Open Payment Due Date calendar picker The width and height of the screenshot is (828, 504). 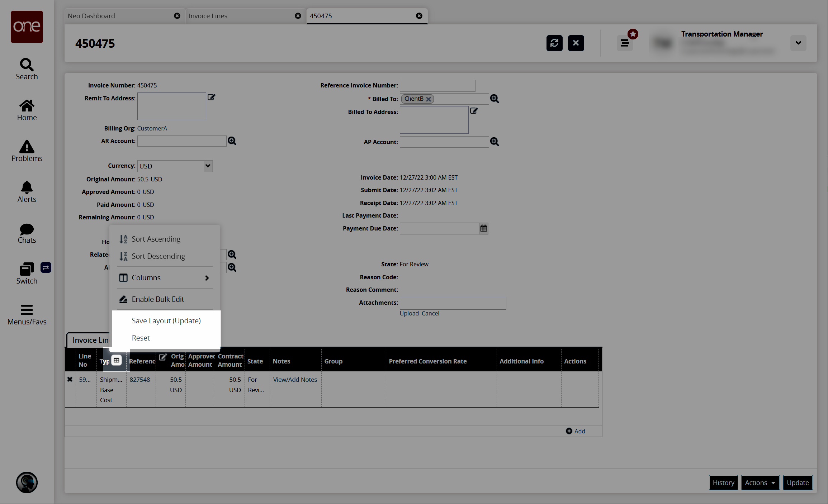pyautogui.click(x=483, y=228)
